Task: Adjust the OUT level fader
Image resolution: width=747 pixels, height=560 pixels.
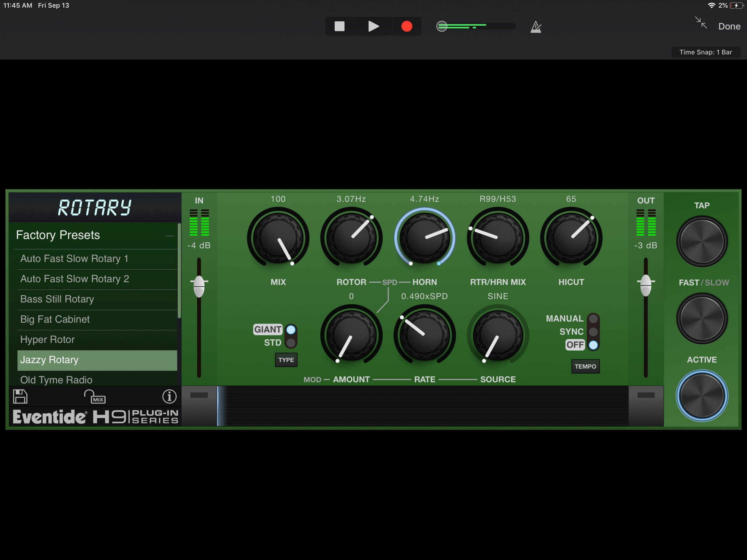Action: click(x=646, y=285)
